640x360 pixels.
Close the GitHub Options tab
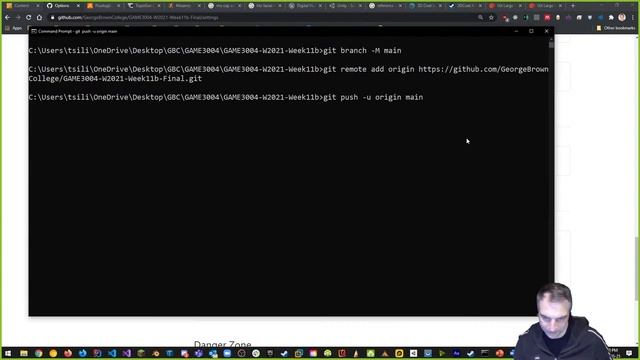click(x=78, y=6)
